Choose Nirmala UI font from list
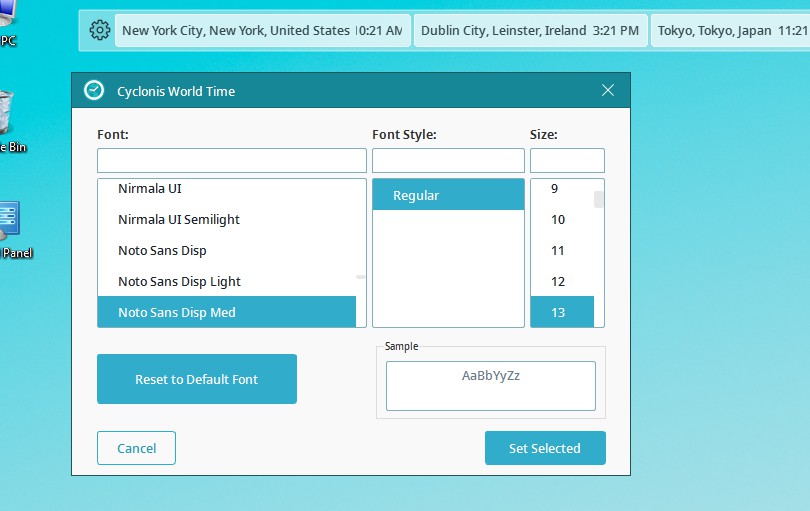 coord(150,188)
